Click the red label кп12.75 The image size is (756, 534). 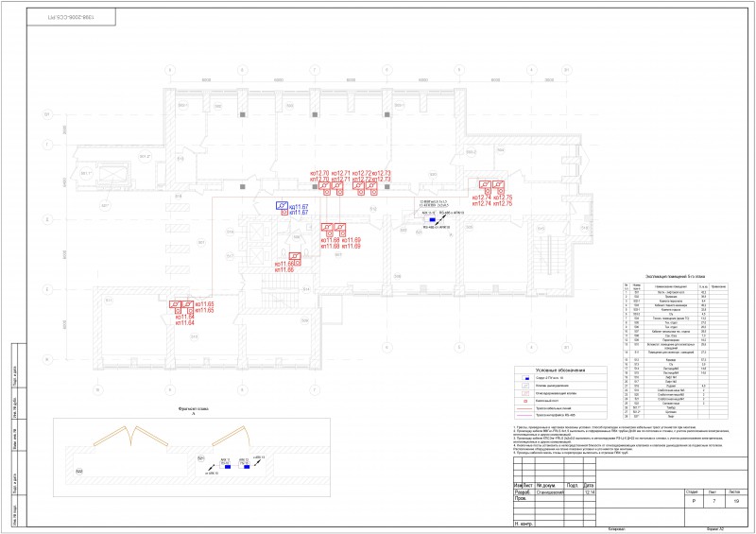pyautogui.click(x=503, y=203)
